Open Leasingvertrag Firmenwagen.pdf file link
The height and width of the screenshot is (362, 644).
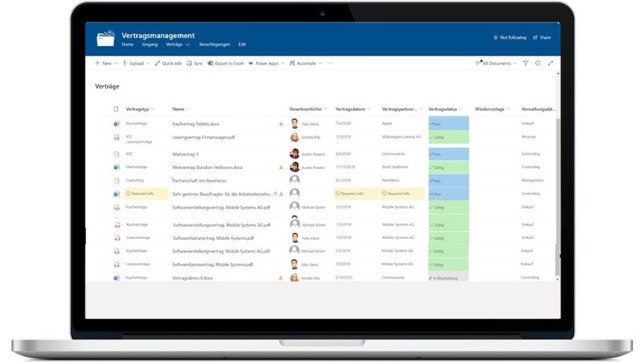204,137
